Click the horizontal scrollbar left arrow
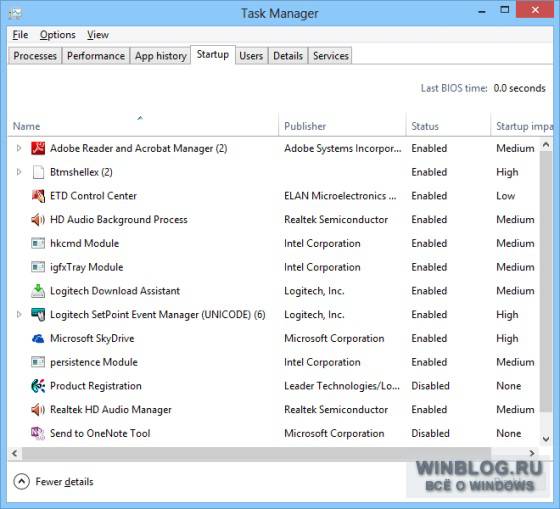Image resolution: width=560 pixels, height=509 pixels. point(14,453)
